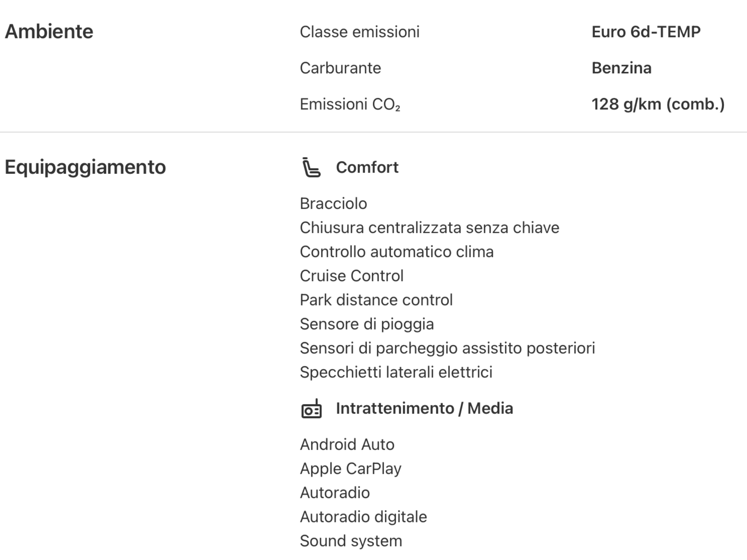This screenshot has height=560, width=747.
Task: Click the Android Auto item
Action: coord(347,444)
